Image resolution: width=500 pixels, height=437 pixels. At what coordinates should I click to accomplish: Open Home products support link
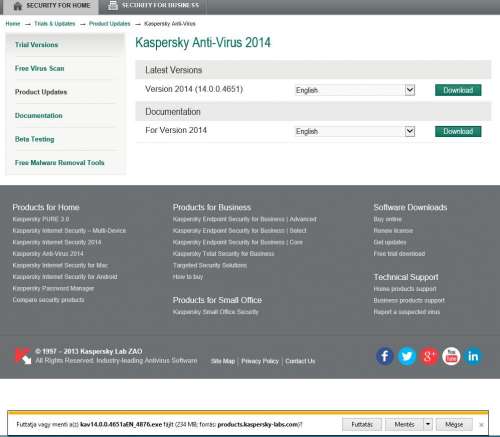point(405,289)
